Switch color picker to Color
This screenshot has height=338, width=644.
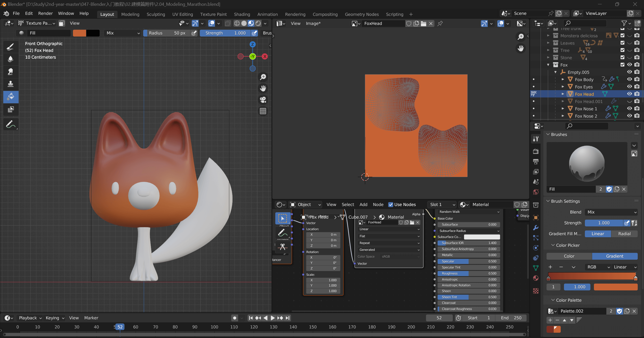click(569, 256)
